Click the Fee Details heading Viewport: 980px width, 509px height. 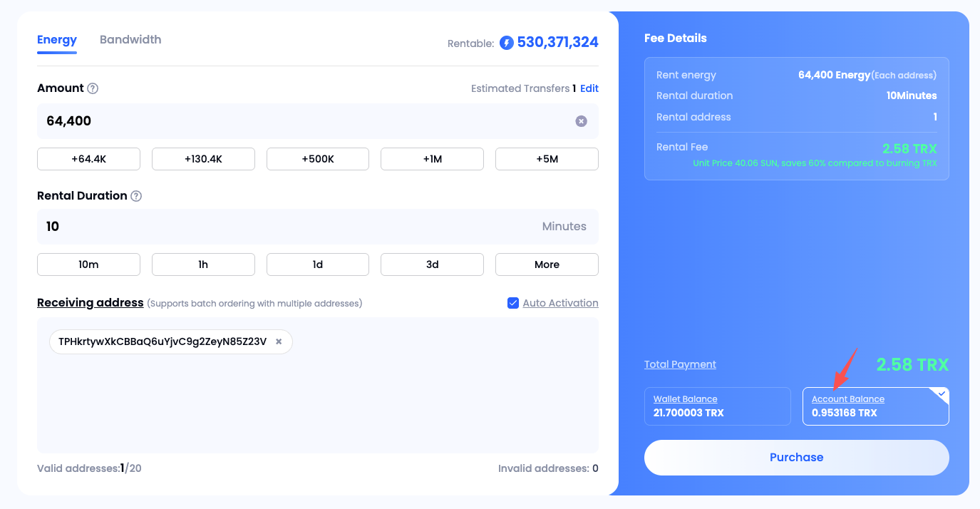(676, 38)
